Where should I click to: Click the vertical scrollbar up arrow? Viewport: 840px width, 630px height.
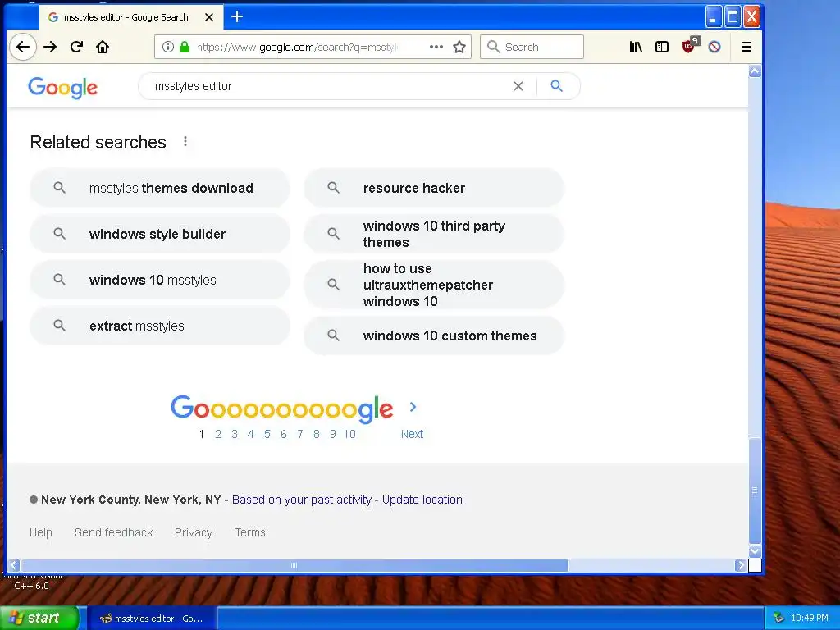(x=755, y=71)
